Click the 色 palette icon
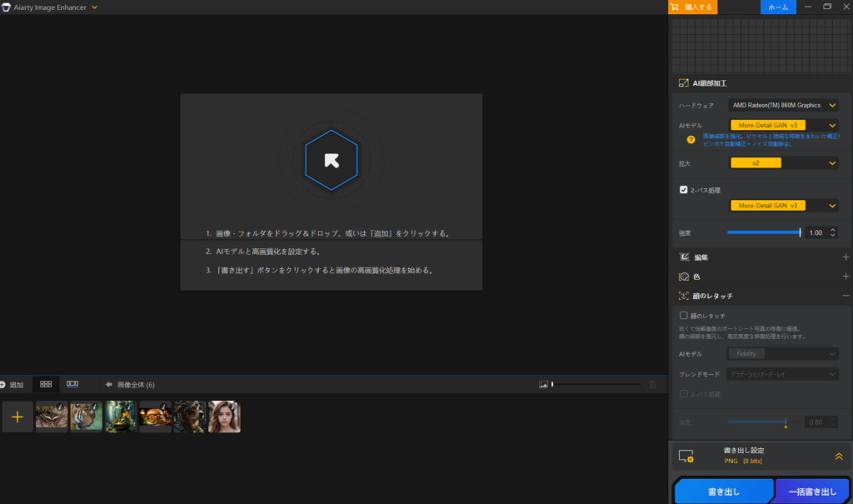 coord(684,277)
